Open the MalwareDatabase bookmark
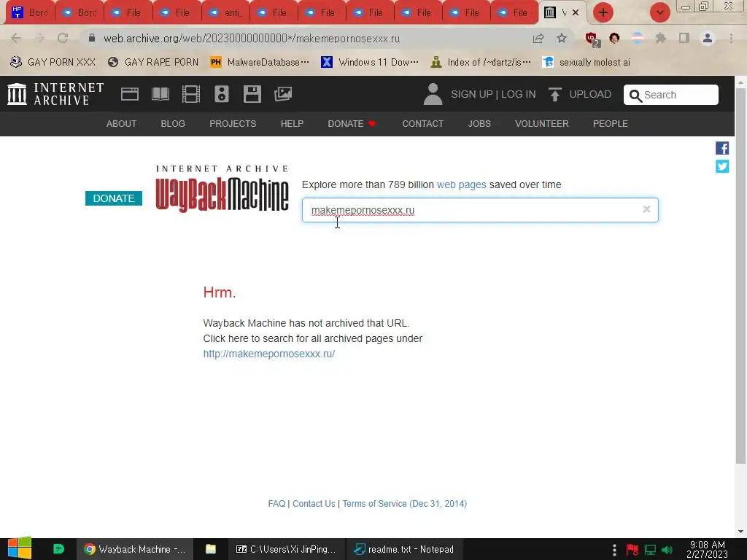The height and width of the screenshot is (560, 747). click(260, 62)
